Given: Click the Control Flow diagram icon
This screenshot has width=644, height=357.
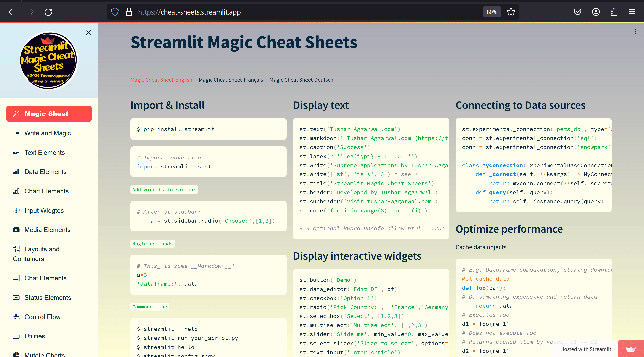Looking at the screenshot, I should tap(16, 317).
